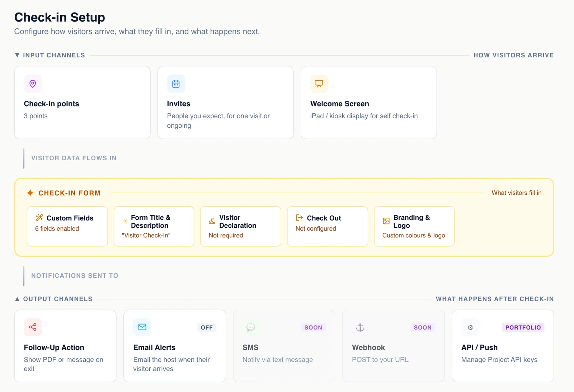
Task: Click the SOON badge on SMS card
Action: (x=313, y=327)
